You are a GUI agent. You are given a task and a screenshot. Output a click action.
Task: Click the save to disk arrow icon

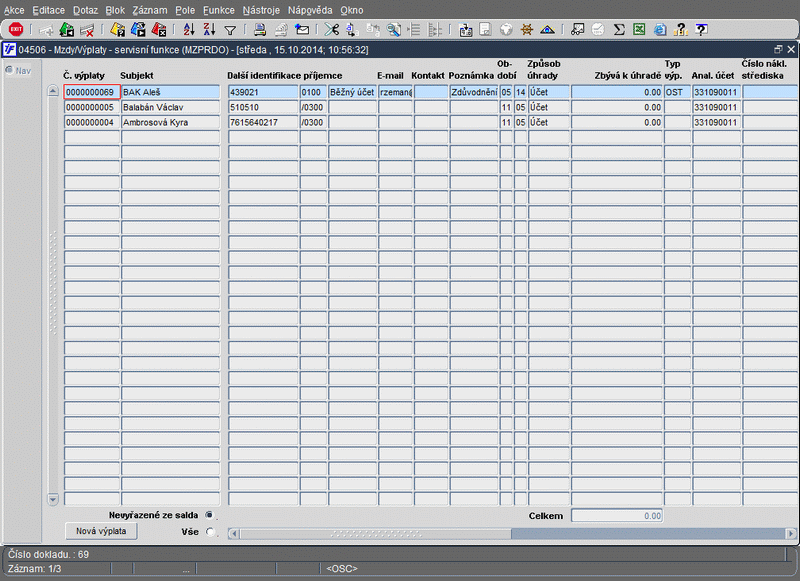tap(465, 30)
